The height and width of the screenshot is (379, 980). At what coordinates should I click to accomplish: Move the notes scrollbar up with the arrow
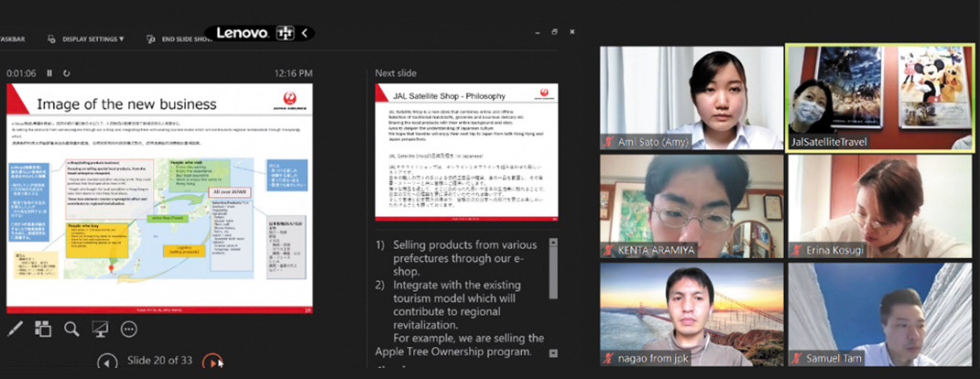tap(553, 242)
